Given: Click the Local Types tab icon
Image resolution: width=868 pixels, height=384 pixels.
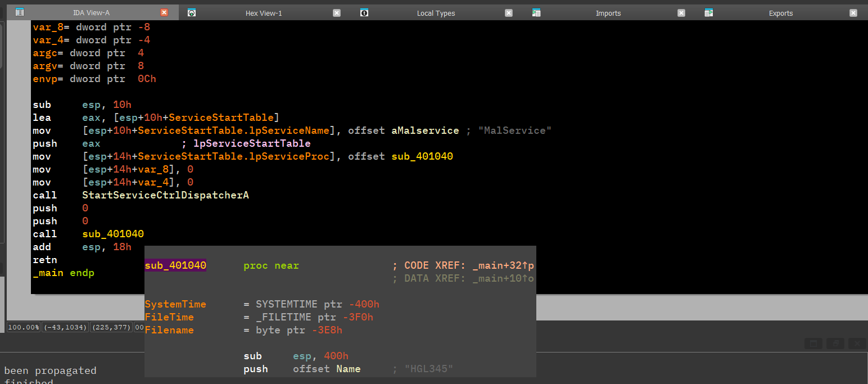Looking at the screenshot, I should [364, 12].
